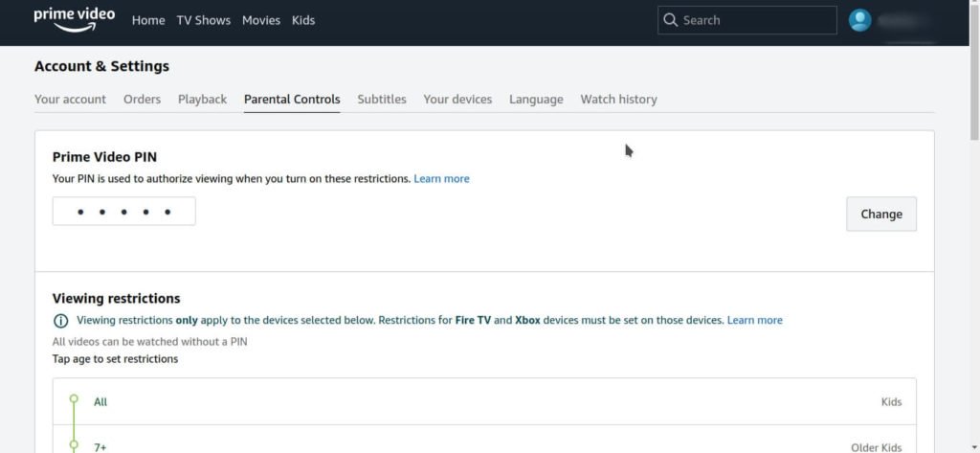Image resolution: width=980 pixels, height=453 pixels.
Task: Open Kids in top navigation
Action: point(303,20)
